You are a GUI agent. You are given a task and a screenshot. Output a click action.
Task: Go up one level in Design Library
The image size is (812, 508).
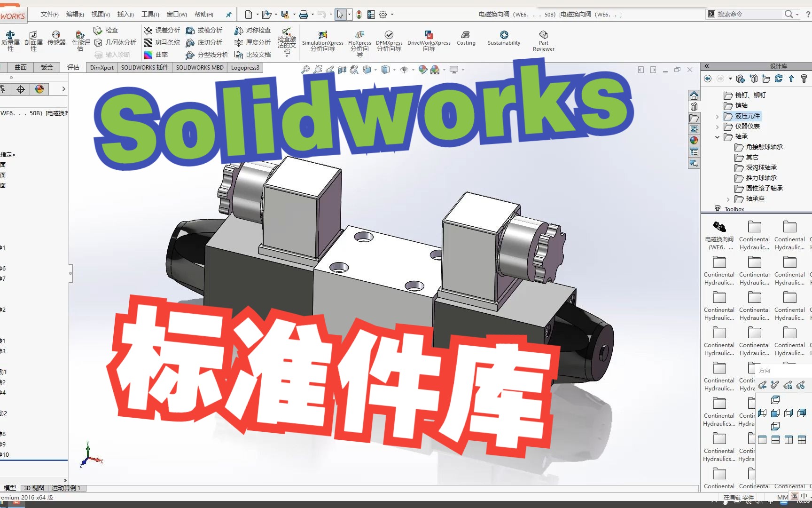791,79
